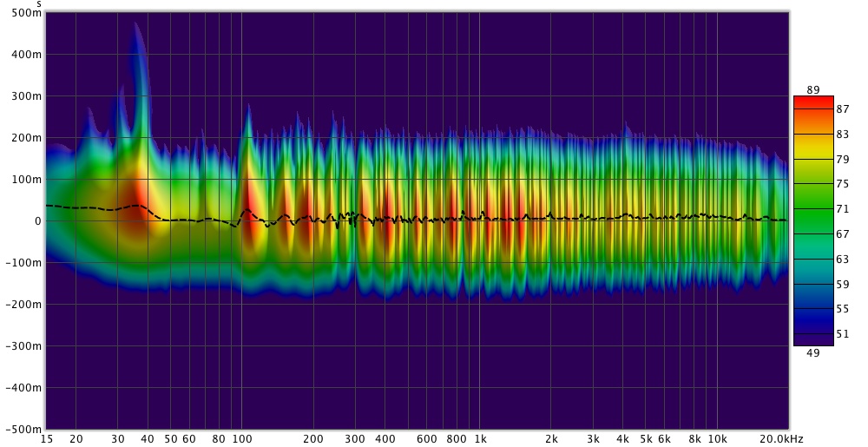
Task: Click the 50 Hz frequency axis label
Action: click(x=170, y=439)
